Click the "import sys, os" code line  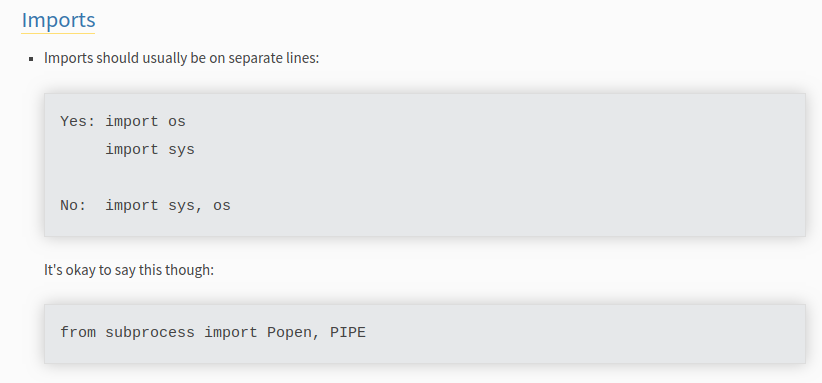pyautogui.click(x=168, y=205)
